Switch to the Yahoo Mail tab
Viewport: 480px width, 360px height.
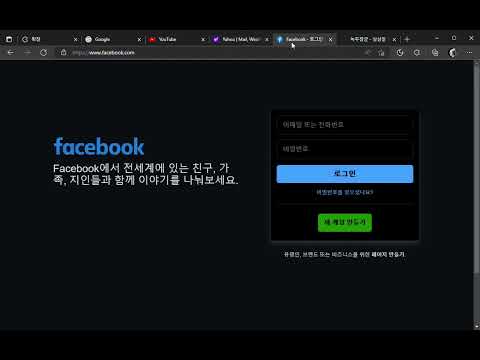[241, 39]
